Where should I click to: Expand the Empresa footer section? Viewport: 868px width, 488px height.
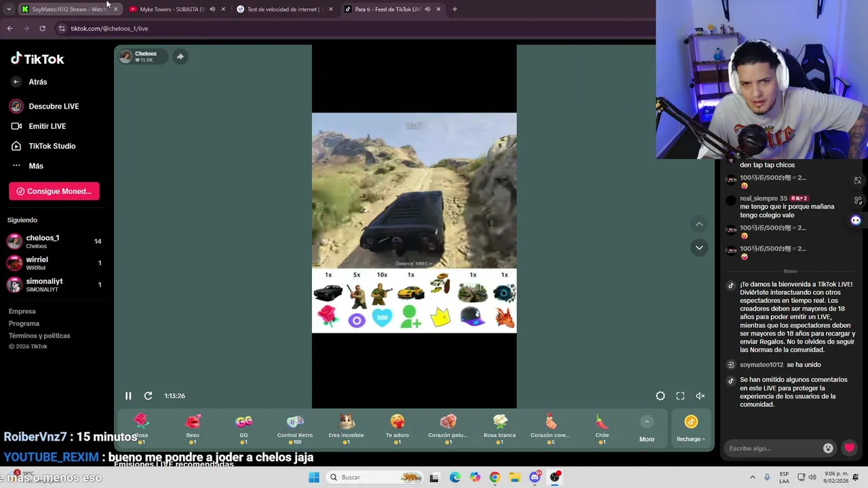click(22, 311)
